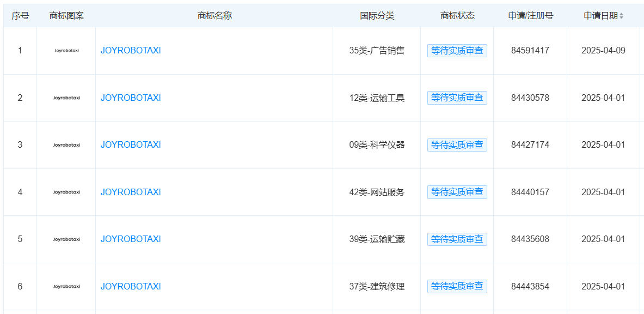This screenshot has height=314, width=644.
Task: Click 等待实质审查 tag for registration 84430578
Action: pos(457,98)
